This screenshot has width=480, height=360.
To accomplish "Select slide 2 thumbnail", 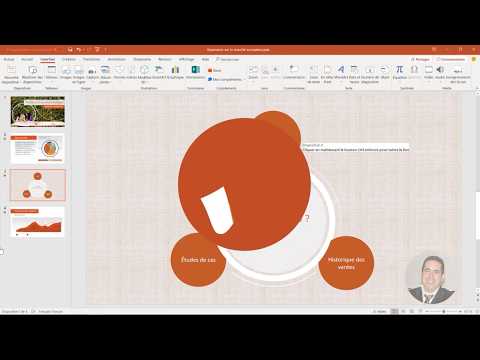I will coord(38,148).
